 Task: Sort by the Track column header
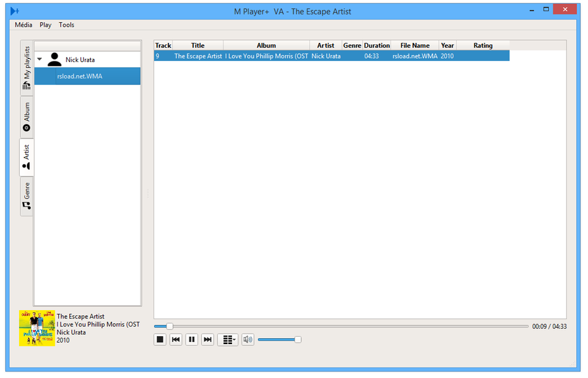[x=163, y=45]
